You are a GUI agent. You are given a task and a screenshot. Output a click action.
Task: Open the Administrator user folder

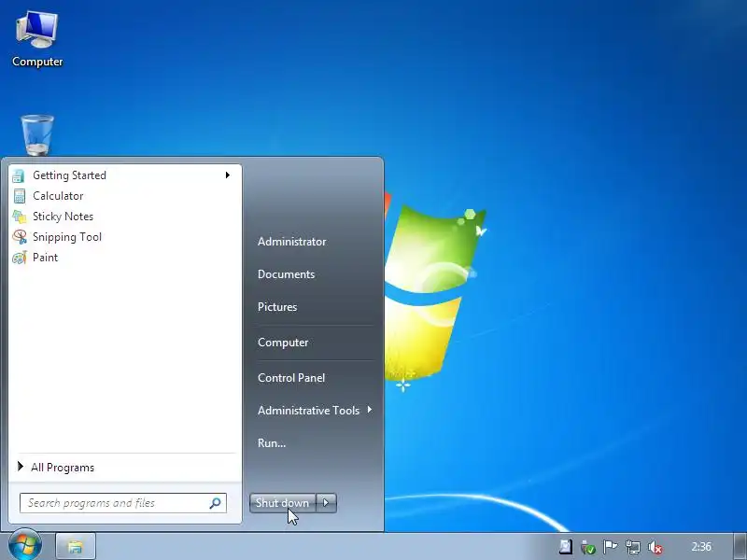tap(292, 242)
